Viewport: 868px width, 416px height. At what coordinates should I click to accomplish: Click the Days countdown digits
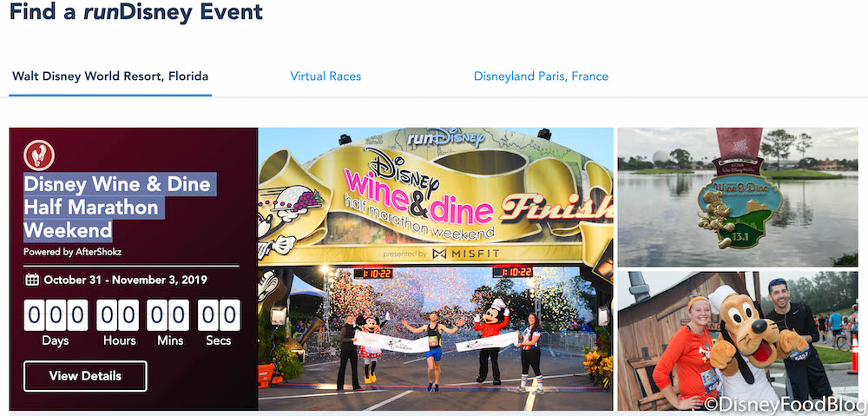(x=56, y=315)
